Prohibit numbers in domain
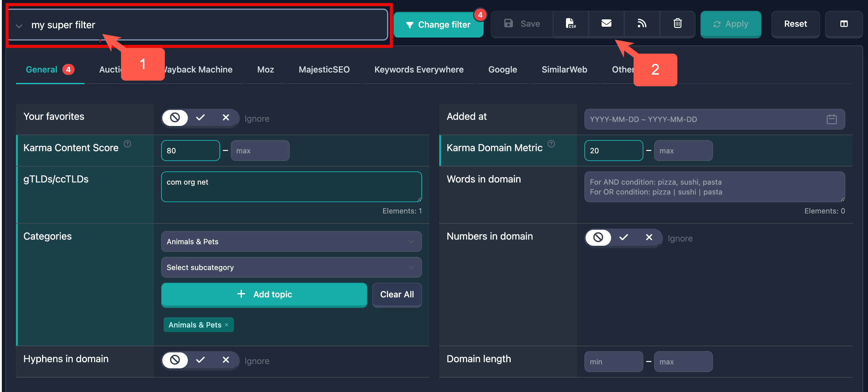Image resolution: width=868 pixels, height=392 pixels. click(598, 237)
